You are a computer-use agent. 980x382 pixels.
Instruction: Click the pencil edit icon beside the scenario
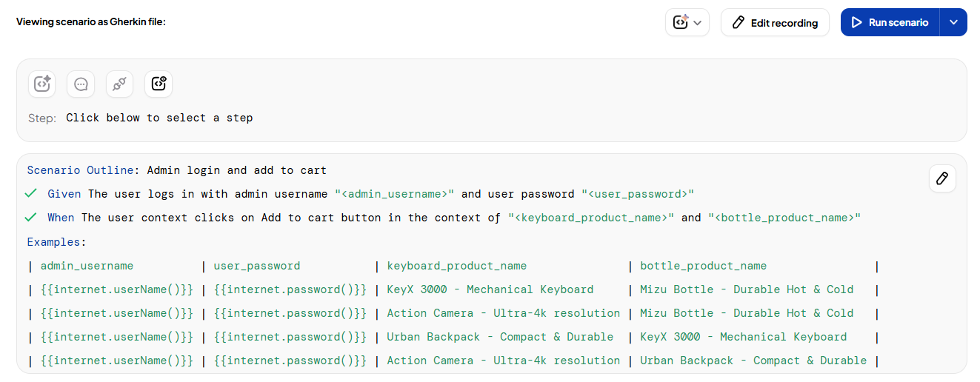[x=942, y=178]
